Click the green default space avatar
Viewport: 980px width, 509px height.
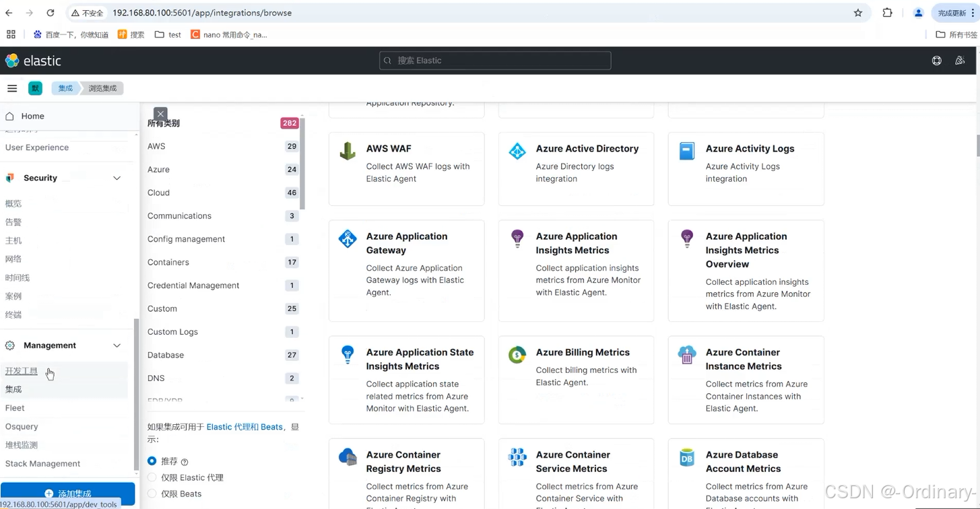[35, 88]
